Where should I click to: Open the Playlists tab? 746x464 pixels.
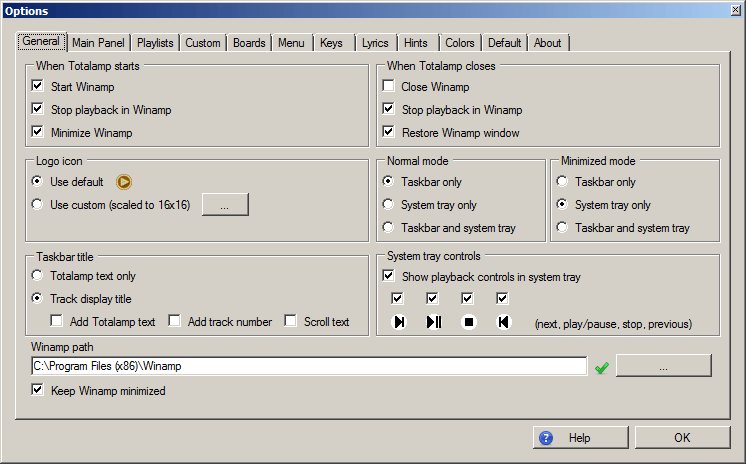click(155, 43)
